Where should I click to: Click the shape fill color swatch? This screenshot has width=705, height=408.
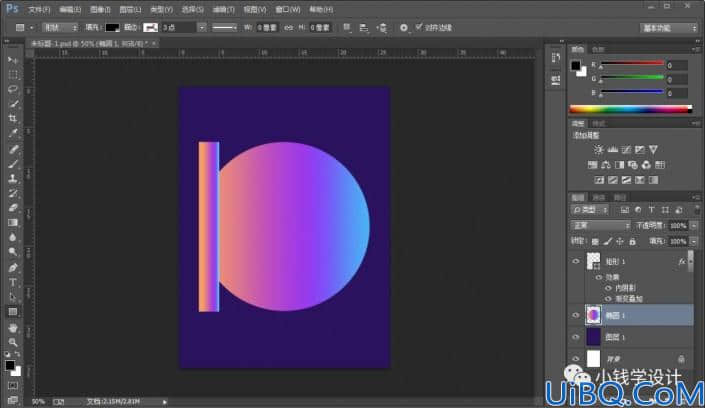click(x=112, y=27)
